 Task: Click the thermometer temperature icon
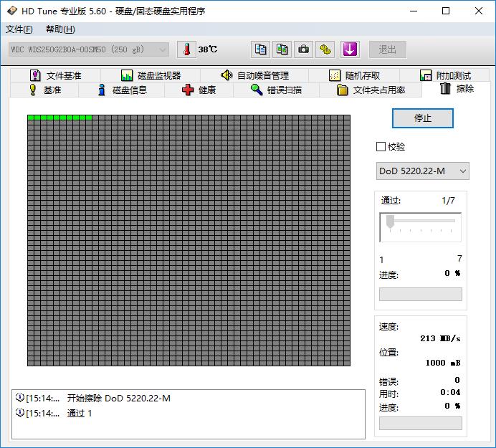[186, 49]
